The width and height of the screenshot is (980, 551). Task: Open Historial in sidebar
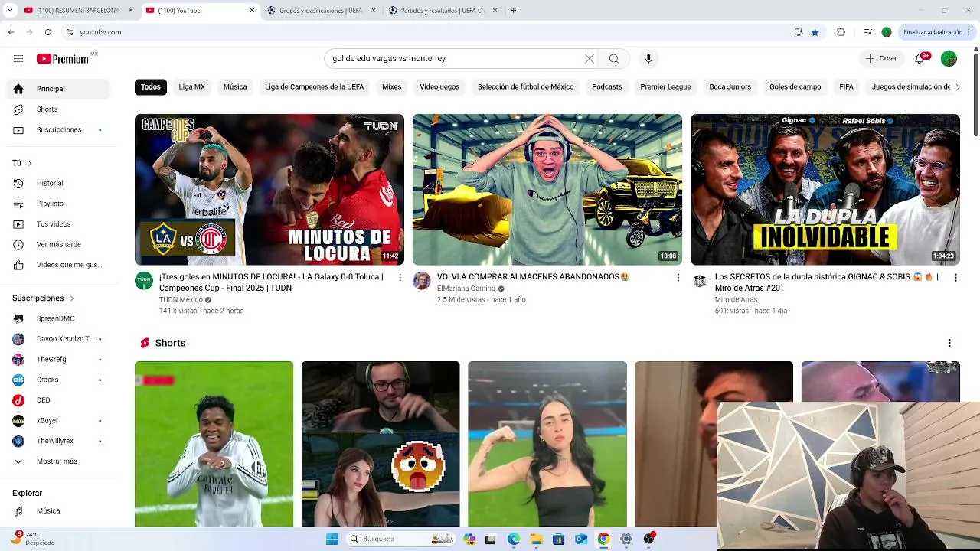coord(60,184)
